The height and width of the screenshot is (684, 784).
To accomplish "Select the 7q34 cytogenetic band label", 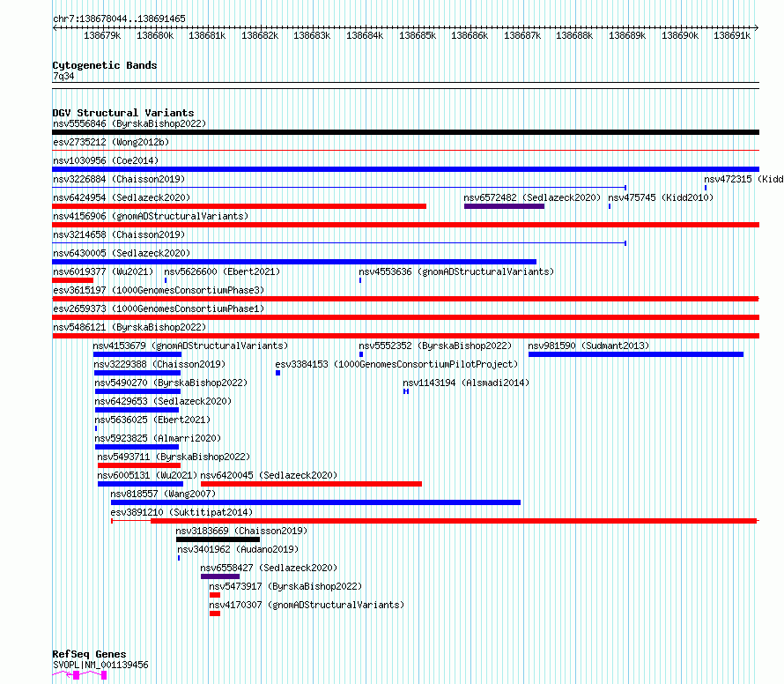I will click(63, 76).
